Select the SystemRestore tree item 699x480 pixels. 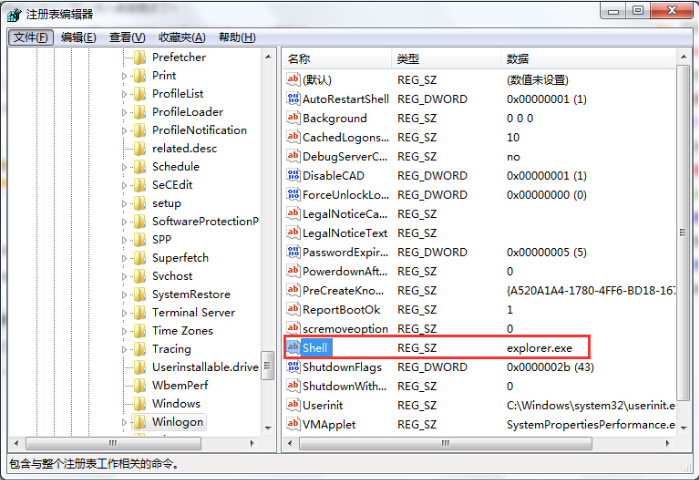190,294
